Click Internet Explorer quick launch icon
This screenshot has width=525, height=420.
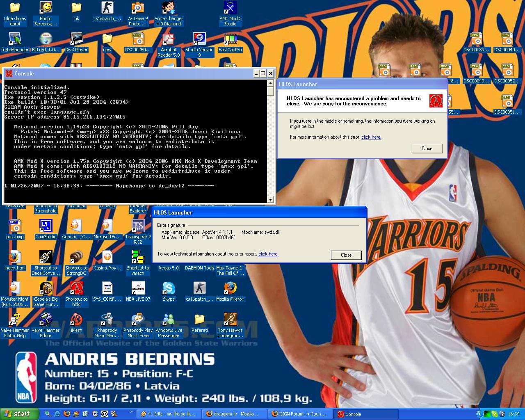click(x=57, y=414)
